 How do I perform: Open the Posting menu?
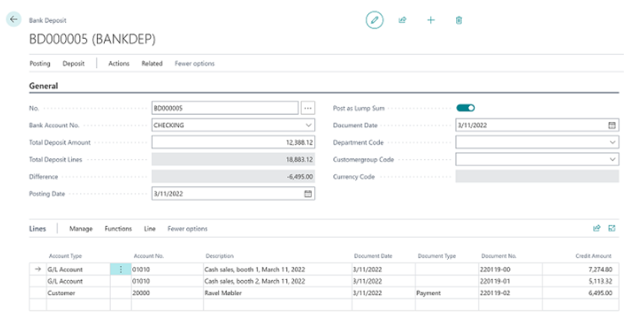(x=40, y=64)
